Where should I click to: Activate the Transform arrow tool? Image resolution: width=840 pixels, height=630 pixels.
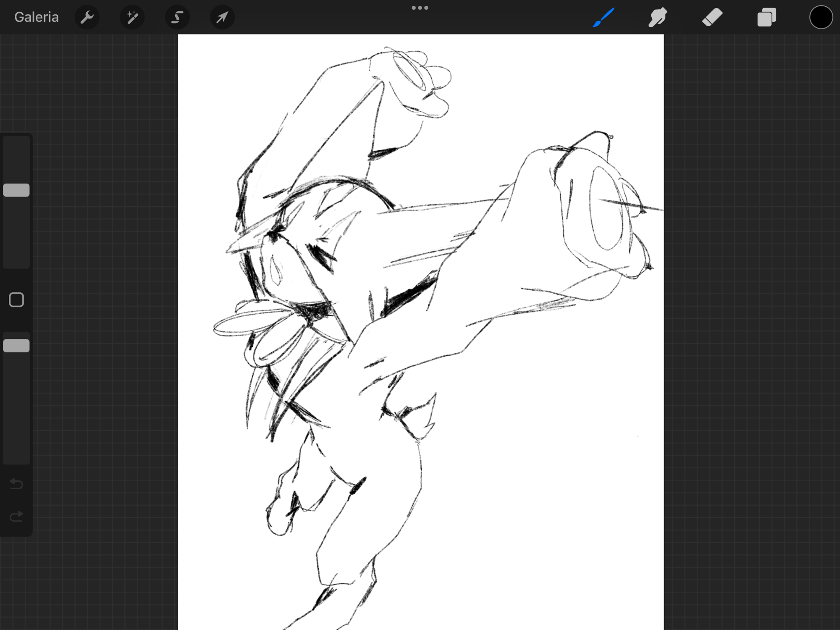click(x=222, y=17)
